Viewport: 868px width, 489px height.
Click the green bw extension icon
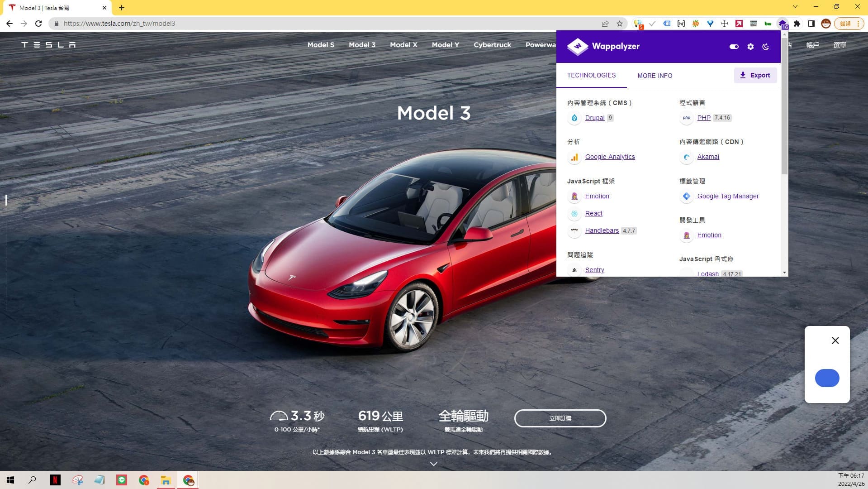coord(768,24)
